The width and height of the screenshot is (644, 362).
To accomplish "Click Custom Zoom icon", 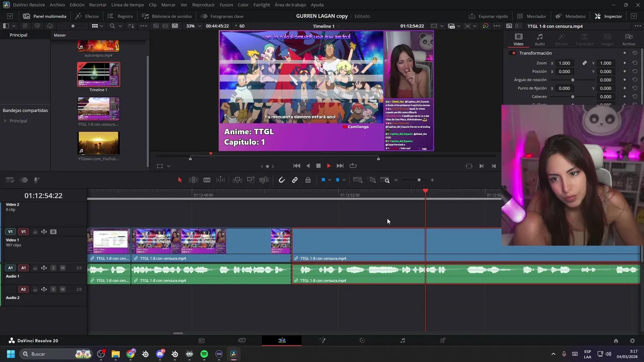I will (x=385, y=180).
